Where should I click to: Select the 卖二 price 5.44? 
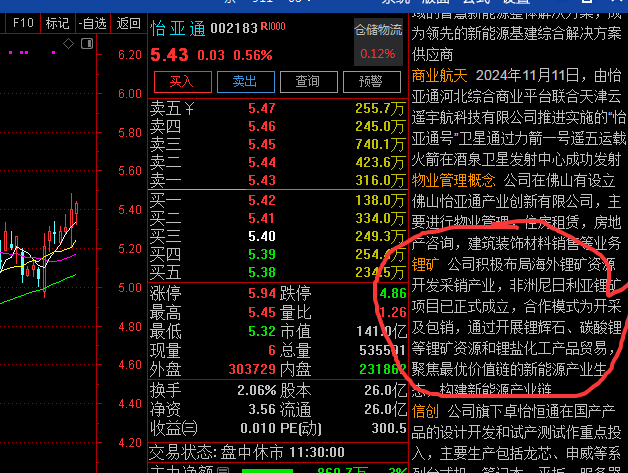[262, 162]
